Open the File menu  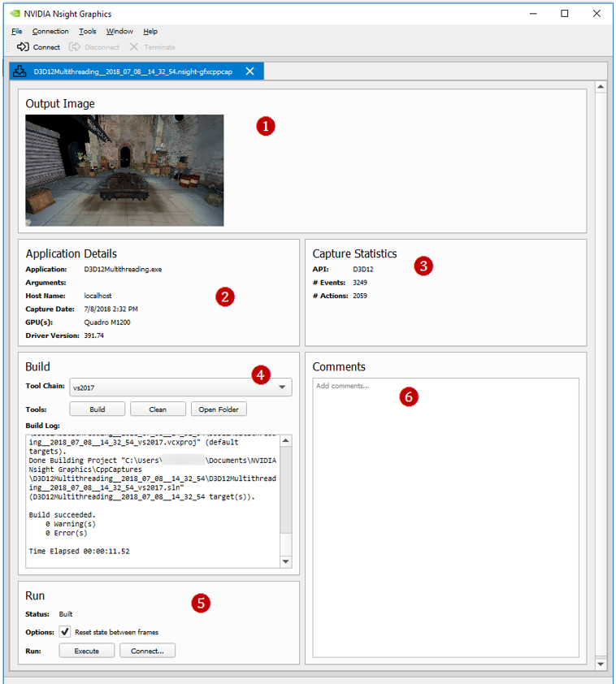point(16,32)
